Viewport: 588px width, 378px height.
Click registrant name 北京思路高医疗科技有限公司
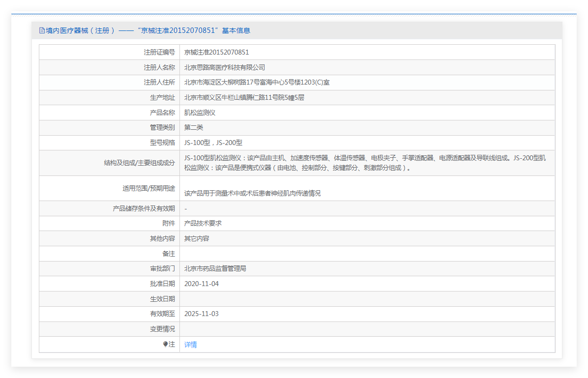[224, 67]
